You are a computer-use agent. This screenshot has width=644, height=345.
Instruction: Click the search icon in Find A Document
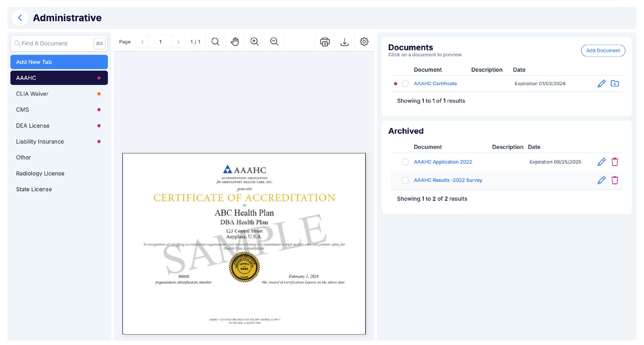click(x=17, y=43)
